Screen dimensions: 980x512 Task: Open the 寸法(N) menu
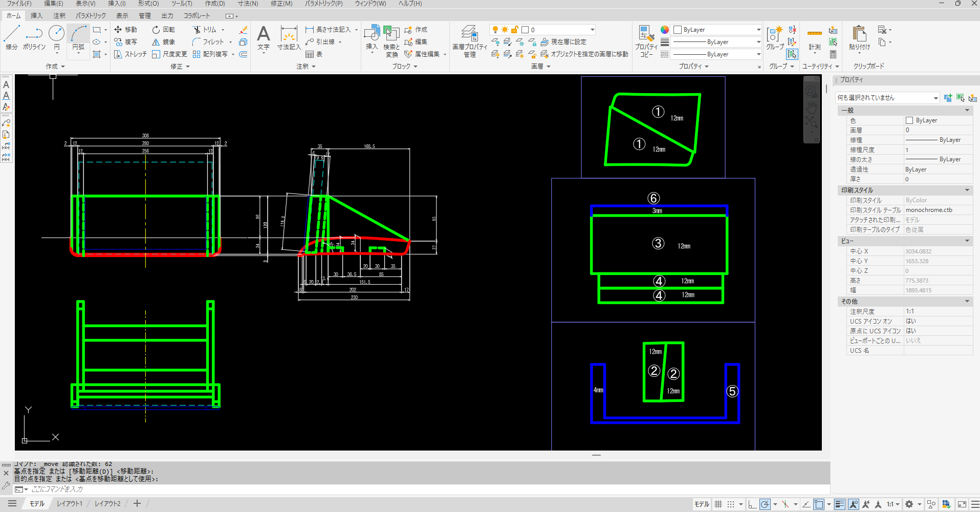point(248,4)
